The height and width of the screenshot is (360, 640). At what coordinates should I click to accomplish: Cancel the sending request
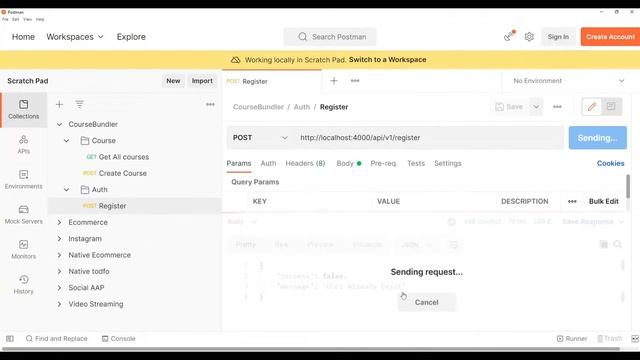[427, 302]
